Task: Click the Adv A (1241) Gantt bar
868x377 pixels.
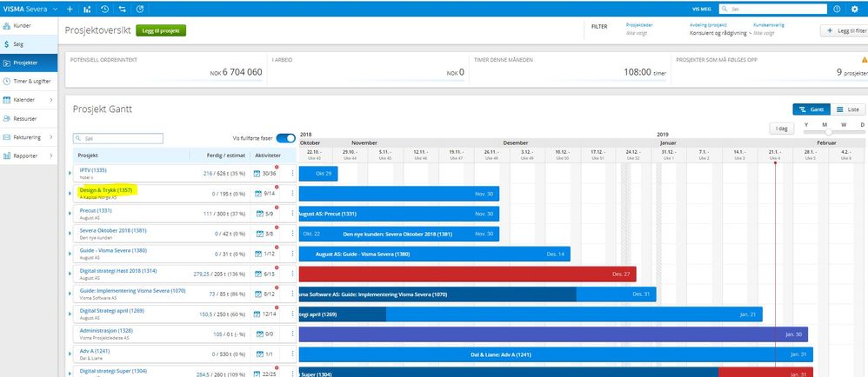Action: click(x=556, y=354)
